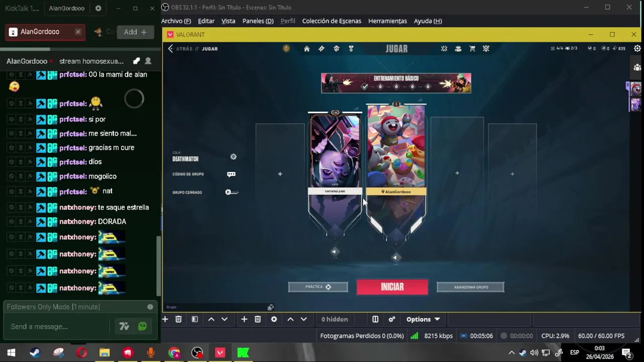Click the ABANDONAR GRUPO button
The width and height of the screenshot is (644, 362).
click(470, 287)
